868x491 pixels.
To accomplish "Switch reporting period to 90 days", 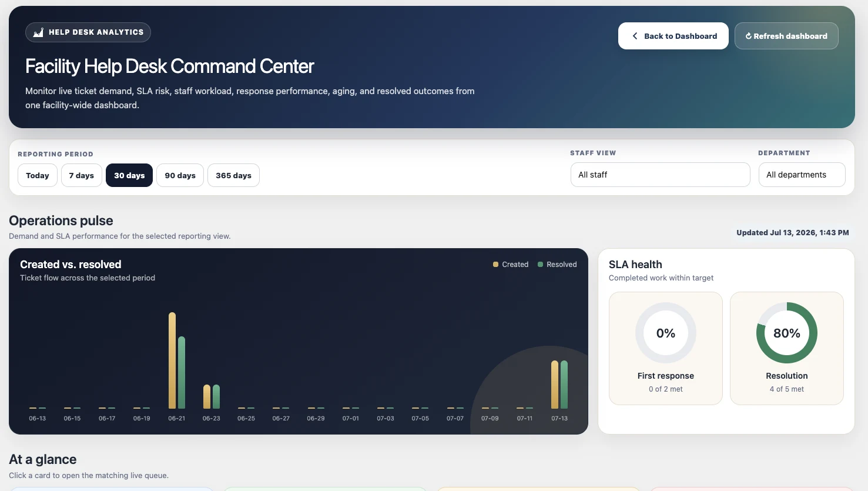I will (180, 175).
